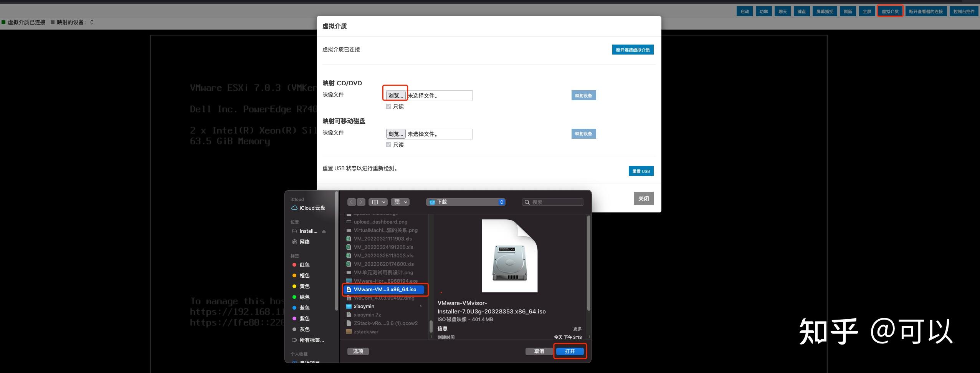This screenshot has height=373, width=980.
Task: Click 浏览... for CD/DVD image file
Action: click(396, 96)
